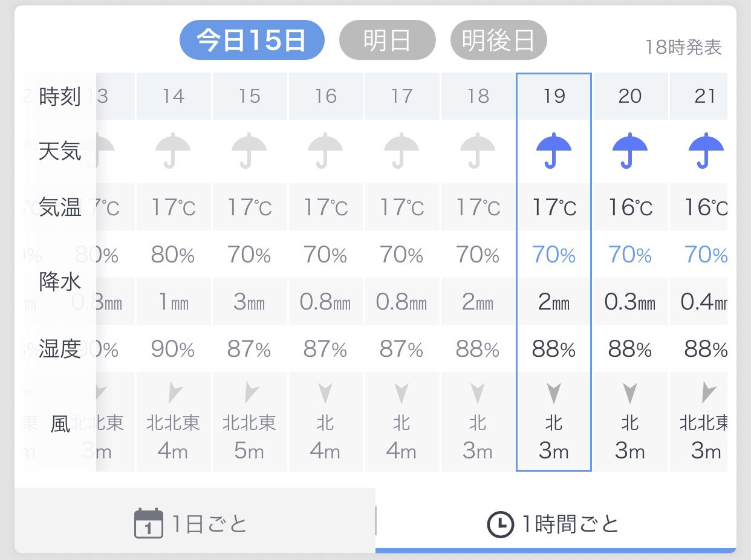Click the wind direction arrow at 15時
751x560 pixels.
(x=250, y=393)
